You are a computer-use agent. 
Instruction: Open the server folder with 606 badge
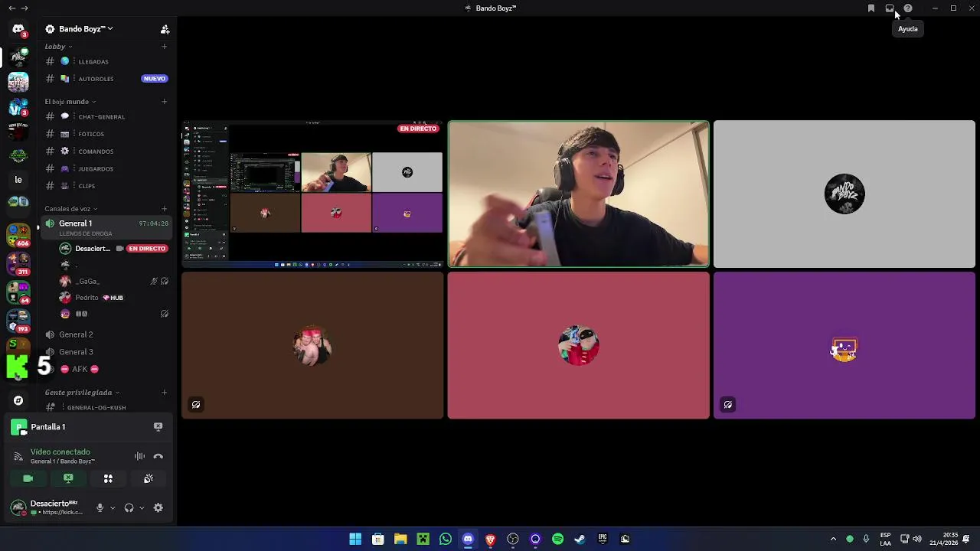pyautogui.click(x=18, y=235)
